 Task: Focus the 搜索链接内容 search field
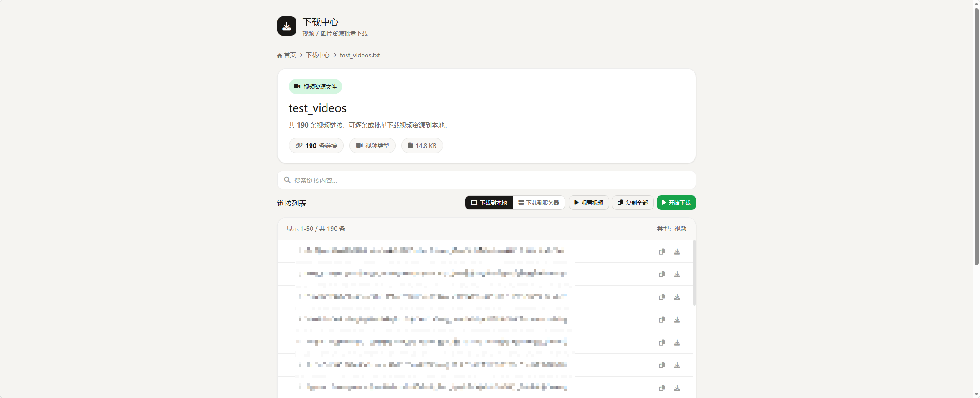coord(487,180)
